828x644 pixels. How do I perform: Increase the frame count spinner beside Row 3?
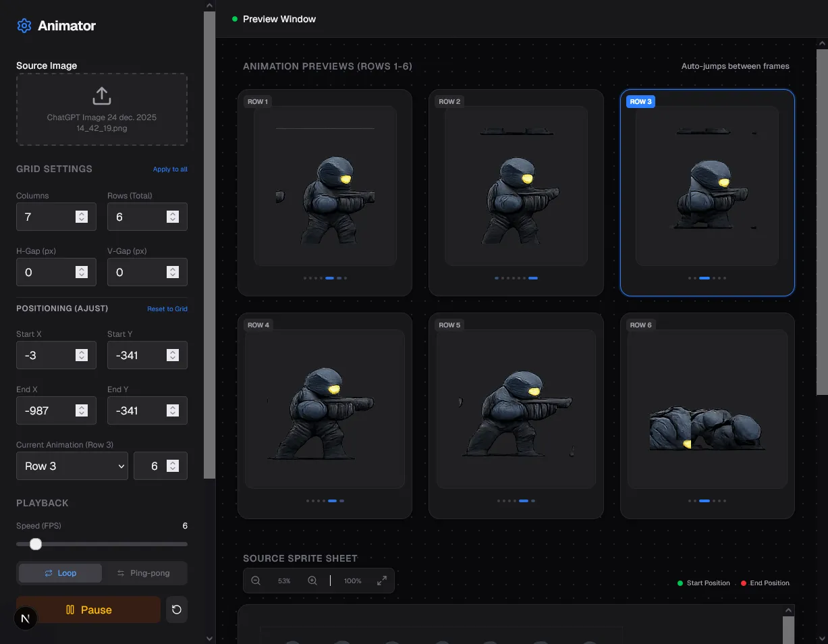point(174,462)
